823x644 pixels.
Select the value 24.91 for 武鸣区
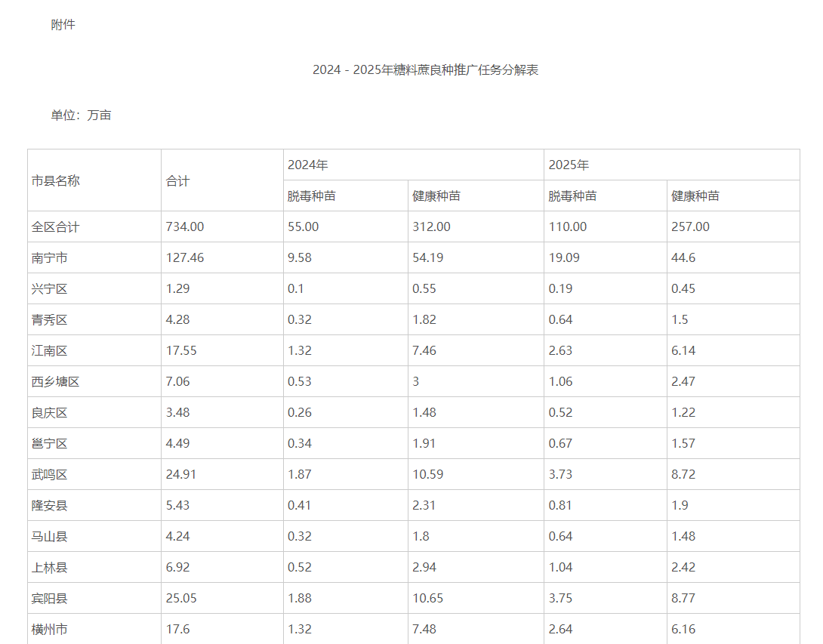click(180, 474)
